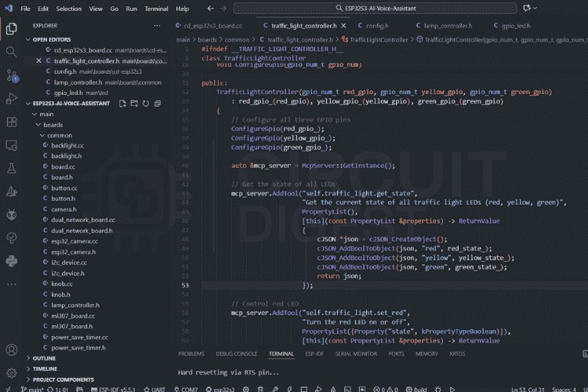Viewport: 588px width, 392px height.
Task: Collapse the Open Editors section
Action: tap(50, 38)
